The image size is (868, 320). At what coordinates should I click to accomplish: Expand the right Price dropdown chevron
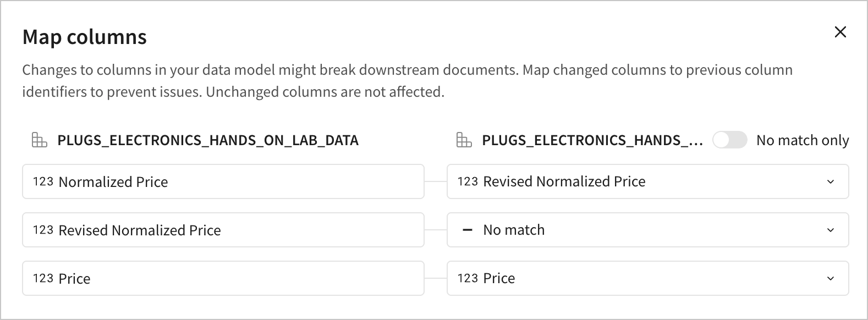click(x=831, y=278)
